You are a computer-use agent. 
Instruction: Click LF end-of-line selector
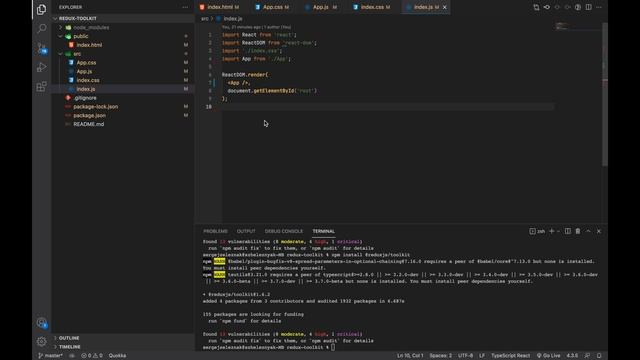pos(482,356)
